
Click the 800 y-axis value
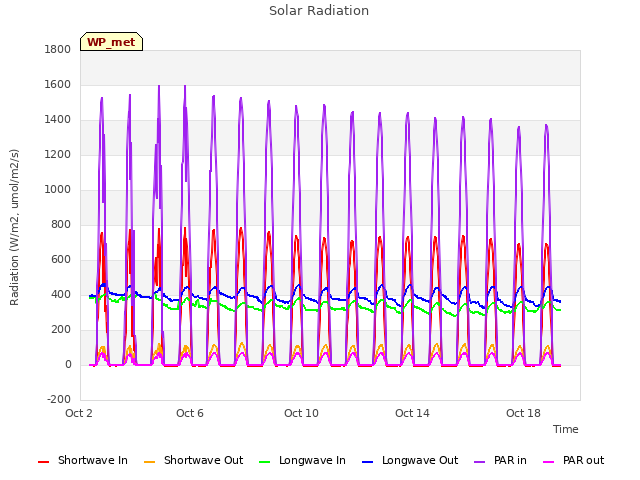point(61,225)
